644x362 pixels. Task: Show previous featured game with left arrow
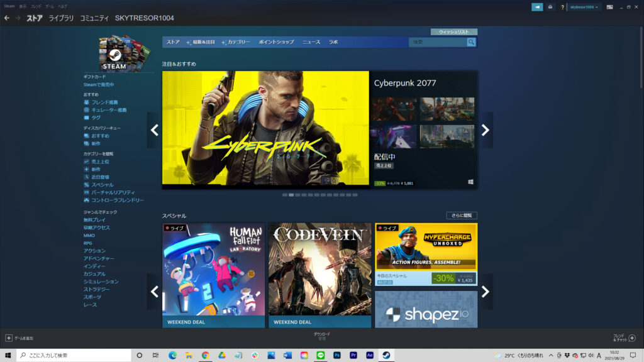click(155, 130)
